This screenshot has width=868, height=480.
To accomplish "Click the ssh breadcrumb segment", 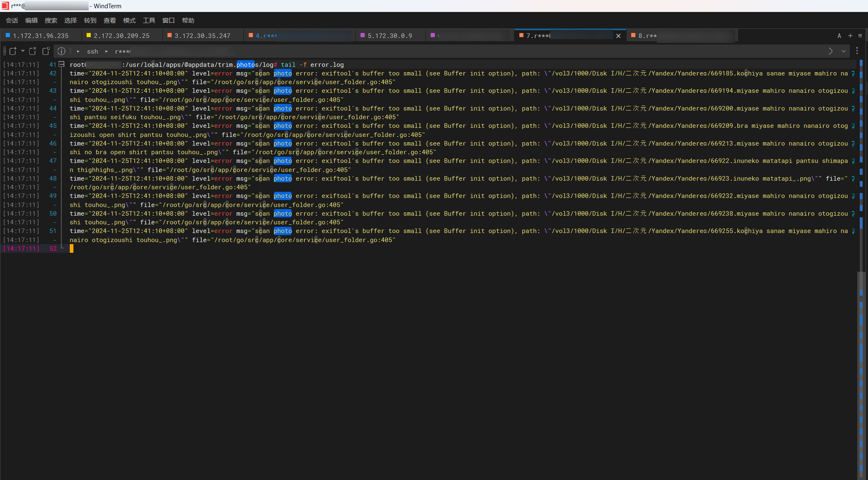I will (x=92, y=52).
